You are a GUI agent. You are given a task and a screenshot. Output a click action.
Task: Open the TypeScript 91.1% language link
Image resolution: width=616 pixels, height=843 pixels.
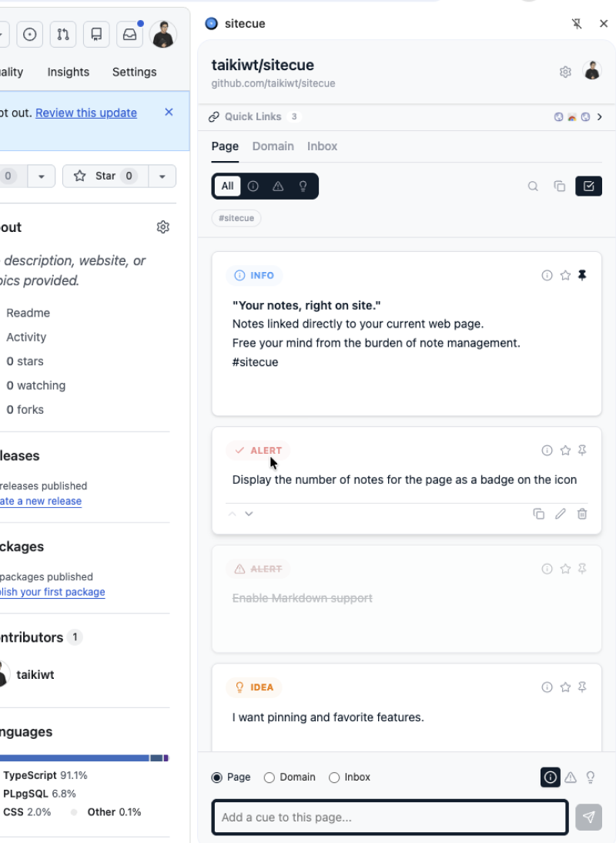click(x=45, y=775)
